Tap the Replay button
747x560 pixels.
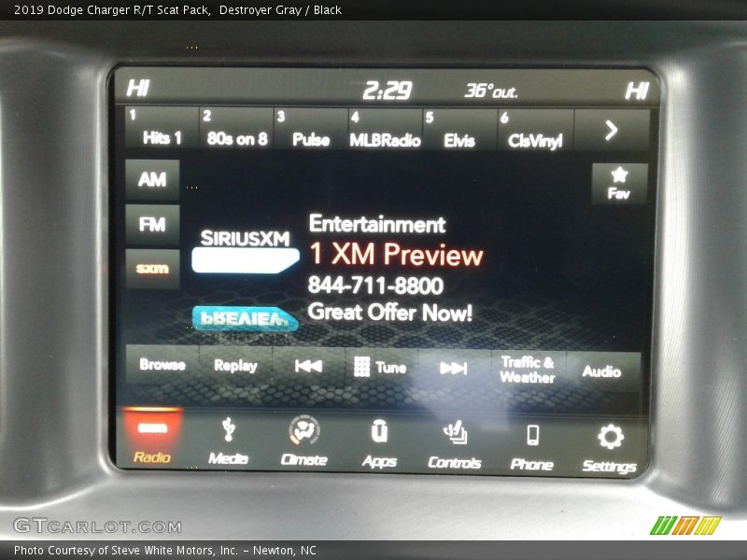(x=236, y=365)
